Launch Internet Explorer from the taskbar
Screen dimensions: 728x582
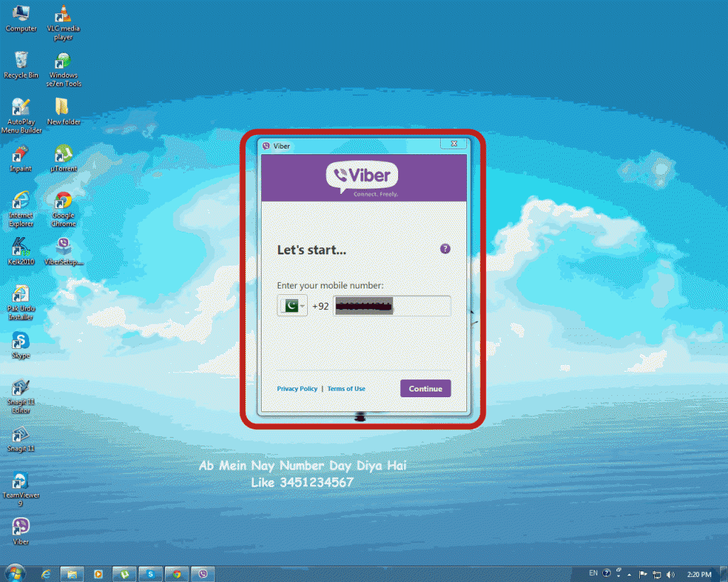tap(46, 574)
